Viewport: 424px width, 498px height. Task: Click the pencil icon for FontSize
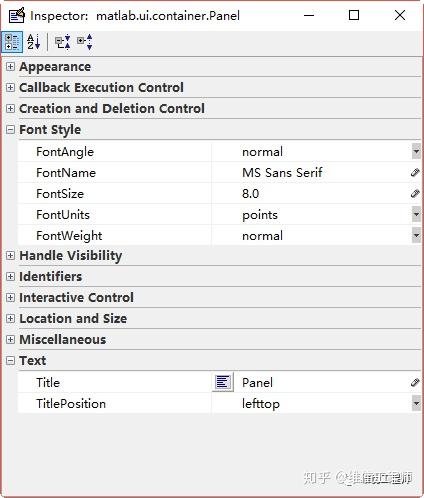click(x=415, y=193)
